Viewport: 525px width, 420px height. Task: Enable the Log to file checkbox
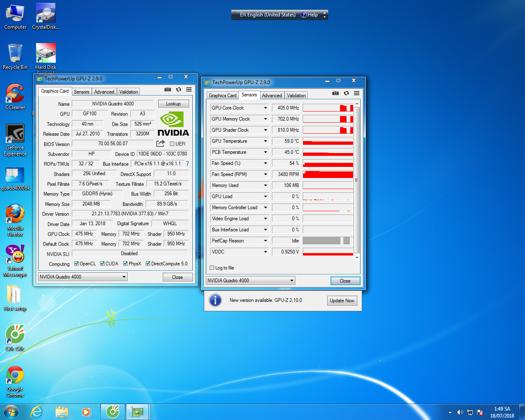[x=212, y=268]
